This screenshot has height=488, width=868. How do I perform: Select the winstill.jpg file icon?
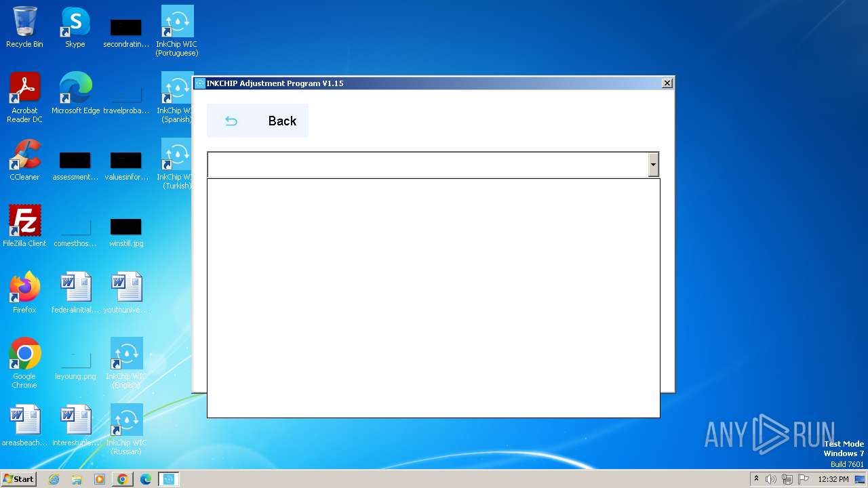(126, 231)
